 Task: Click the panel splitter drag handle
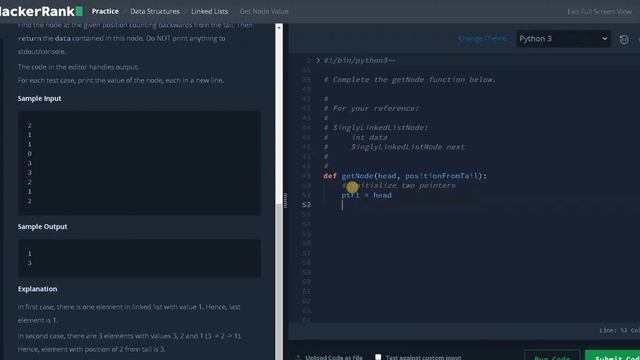point(285,200)
